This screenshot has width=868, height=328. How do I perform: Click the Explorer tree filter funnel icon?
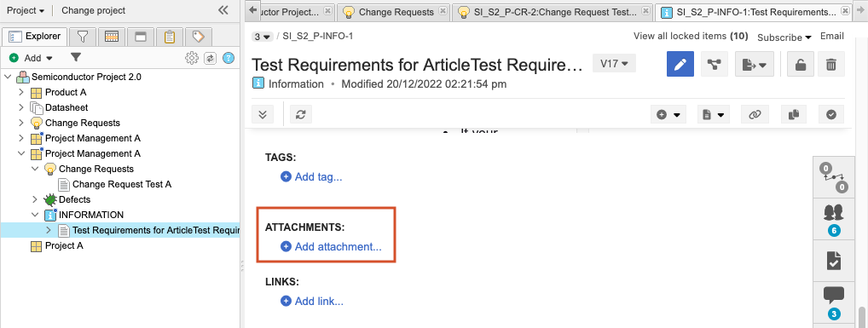[76, 57]
